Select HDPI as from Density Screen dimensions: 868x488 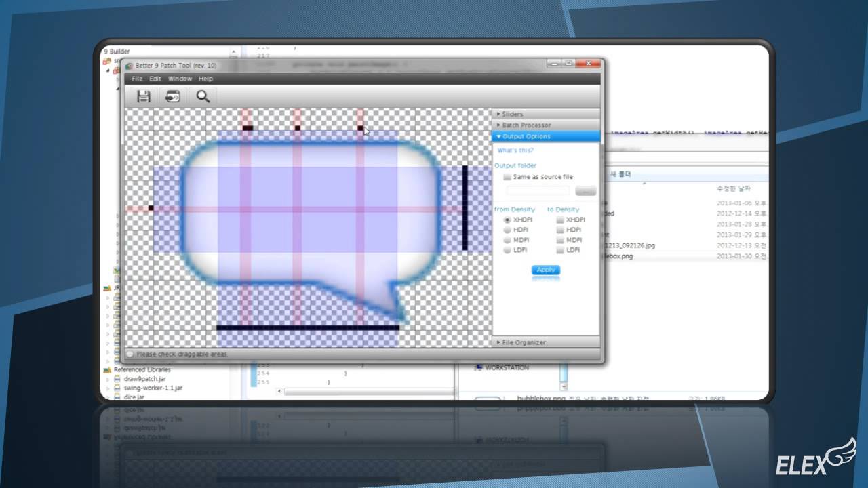point(507,230)
